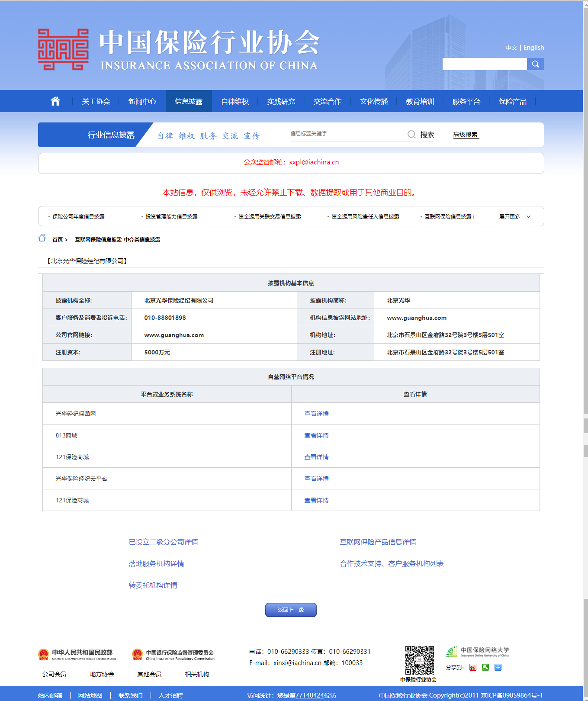Open the 关于协会 menu
The height and width of the screenshot is (701, 588).
(x=96, y=101)
